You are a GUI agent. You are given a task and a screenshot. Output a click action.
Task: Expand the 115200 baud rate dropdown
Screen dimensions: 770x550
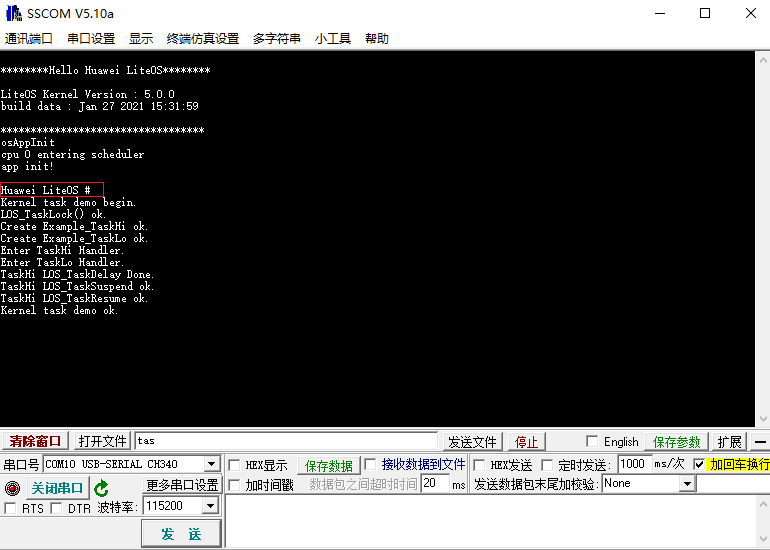[x=211, y=506]
